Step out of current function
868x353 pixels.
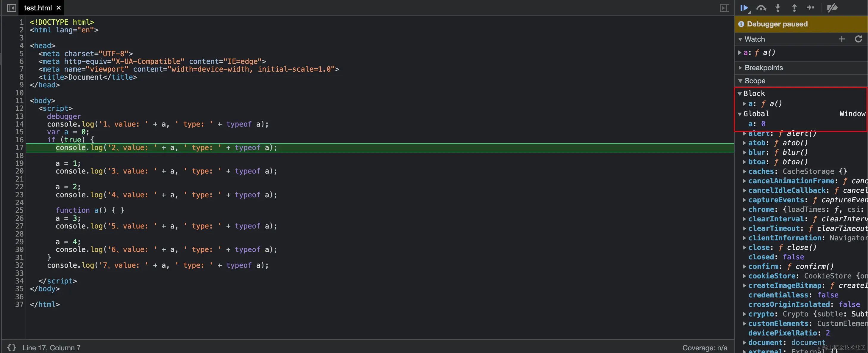click(x=794, y=8)
